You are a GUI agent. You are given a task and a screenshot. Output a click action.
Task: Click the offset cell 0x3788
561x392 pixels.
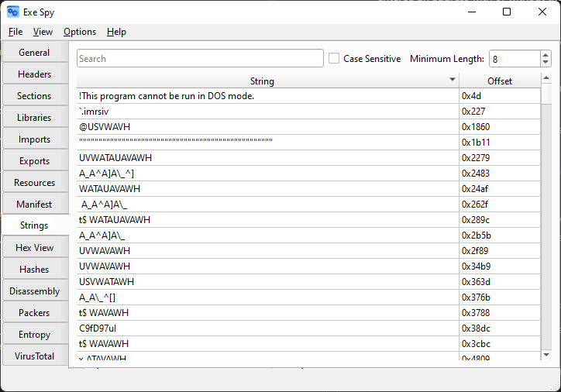[500, 313]
